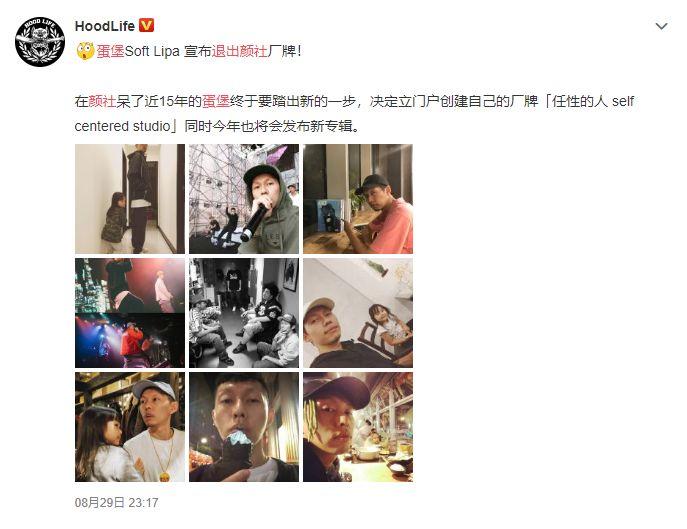Click the surprised emoji in the headline
Screen dimensions: 687x529
[85, 51]
